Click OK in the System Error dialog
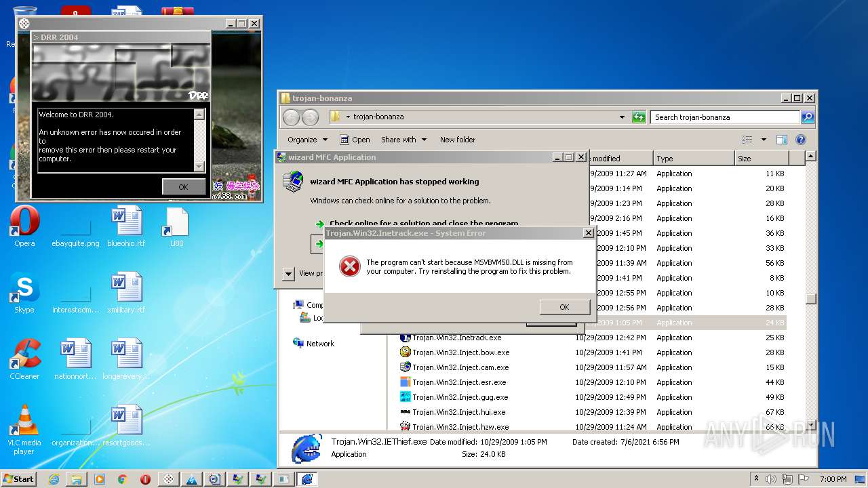The image size is (868, 488). pos(564,307)
